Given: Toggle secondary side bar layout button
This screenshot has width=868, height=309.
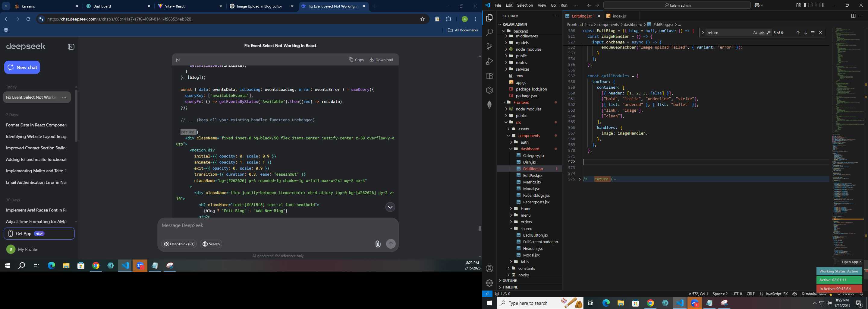Looking at the screenshot, I should pyautogui.click(x=822, y=5).
